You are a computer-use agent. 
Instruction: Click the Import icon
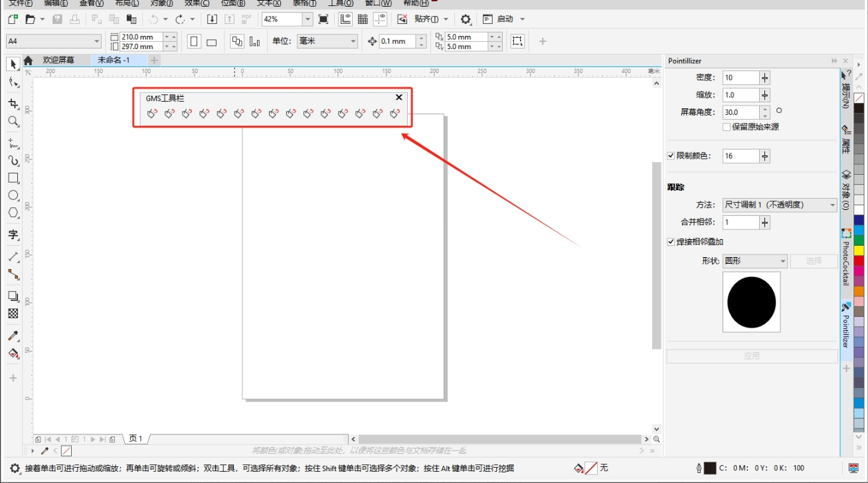pyautogui.click(x=212, y=19)
